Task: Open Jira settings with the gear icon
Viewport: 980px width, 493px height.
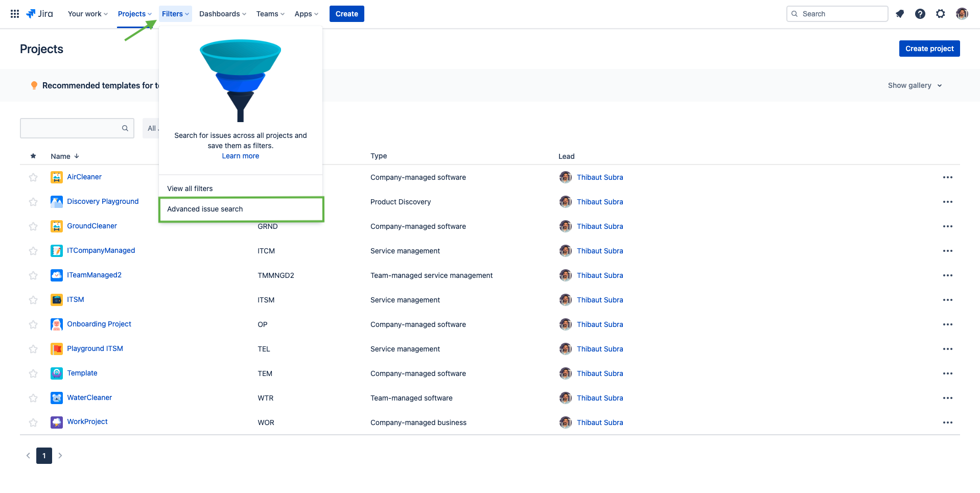Action: 941,14
